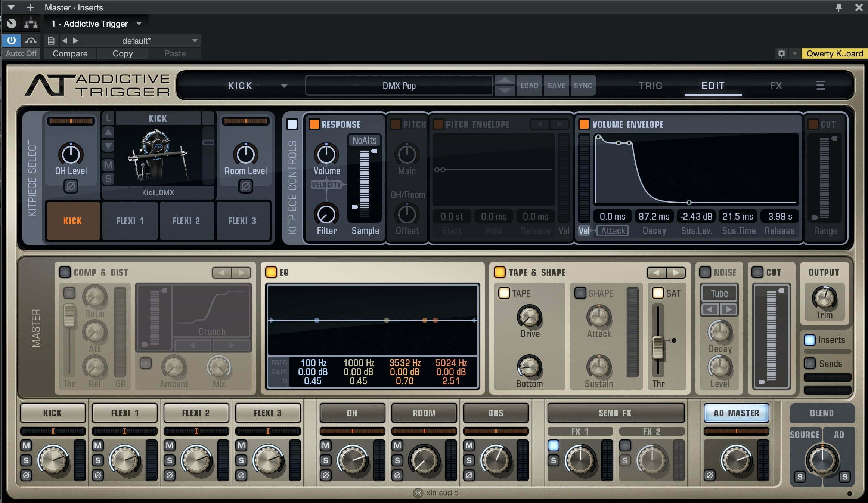Open the plugin settings gear icon
Viewport: 868px width, 503px height.
tap(781, 53)
